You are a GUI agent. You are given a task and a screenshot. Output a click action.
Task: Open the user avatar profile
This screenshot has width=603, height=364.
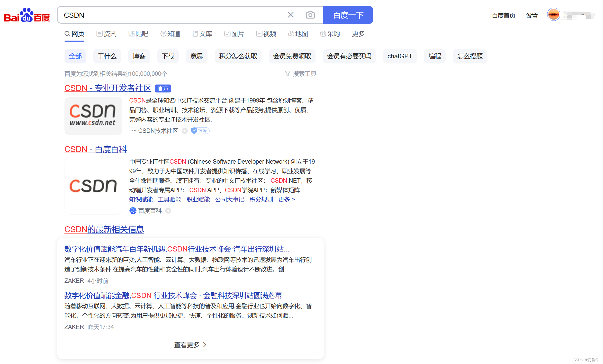pyautogui.click(x=554, y=15)
